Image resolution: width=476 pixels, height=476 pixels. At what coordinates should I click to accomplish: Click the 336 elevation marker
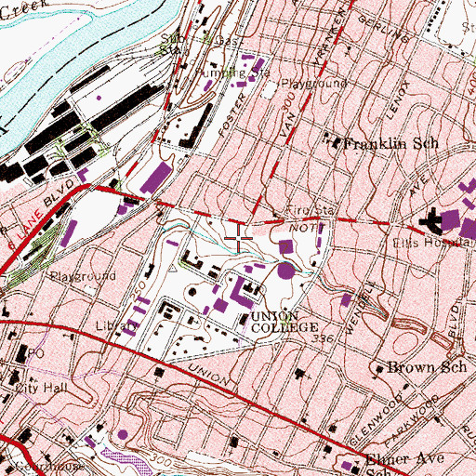coord(323,338)
